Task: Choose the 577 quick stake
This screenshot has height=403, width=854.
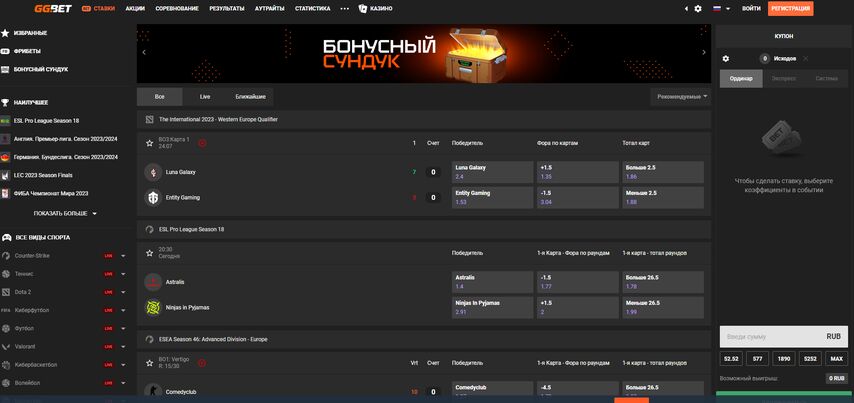Action: 757,359
